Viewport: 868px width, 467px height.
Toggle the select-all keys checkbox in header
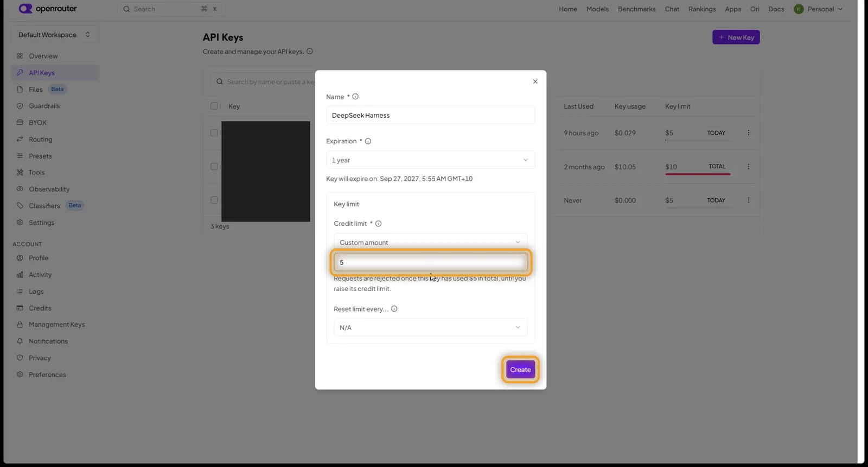tap(214, 106)
